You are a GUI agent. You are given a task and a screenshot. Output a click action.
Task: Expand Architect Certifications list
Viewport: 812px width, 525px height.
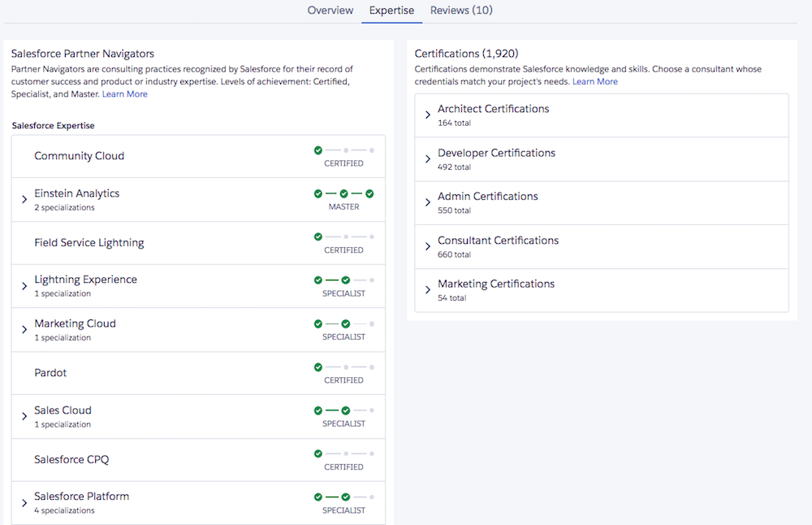pos(428,115)
